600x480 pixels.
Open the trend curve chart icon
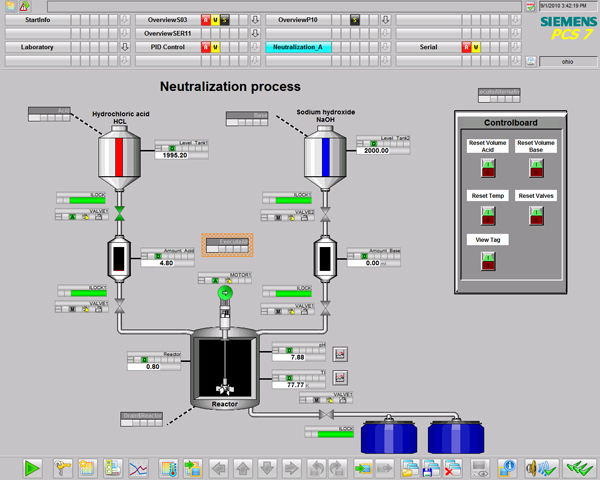pos(140,467)
